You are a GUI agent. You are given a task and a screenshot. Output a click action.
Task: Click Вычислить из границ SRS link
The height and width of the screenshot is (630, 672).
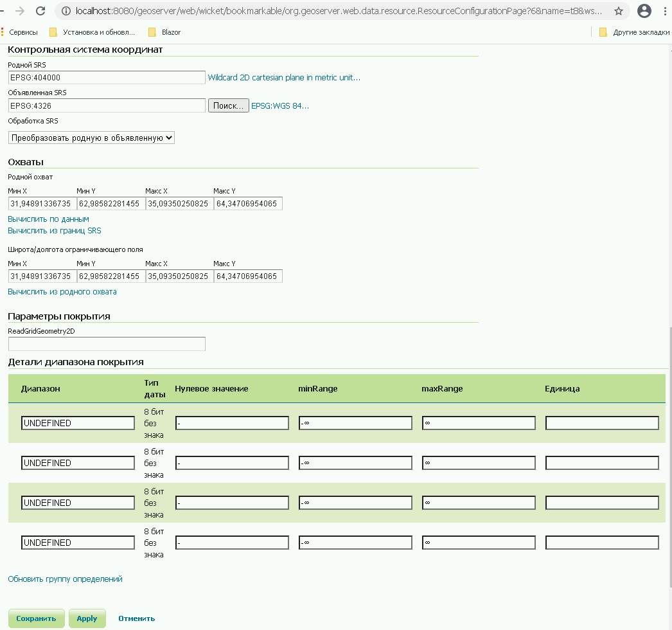coord(54,230)
